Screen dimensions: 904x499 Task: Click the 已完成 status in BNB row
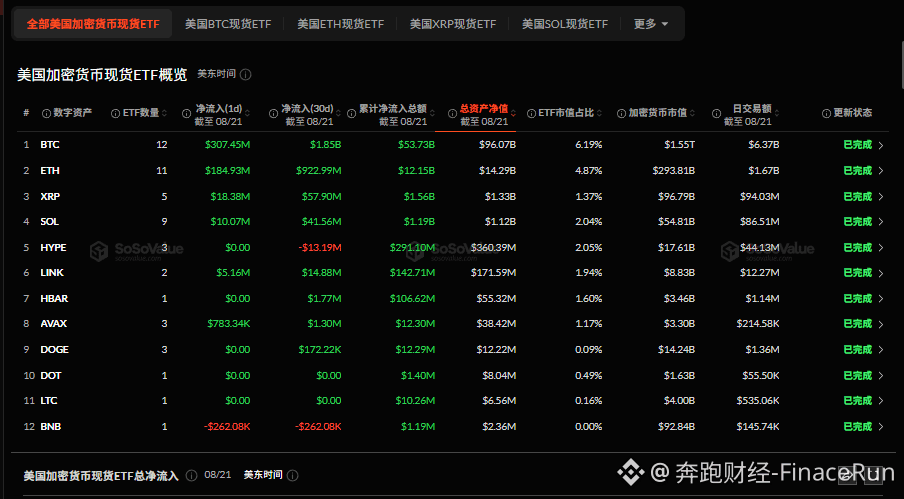click(x=857, y=426)
